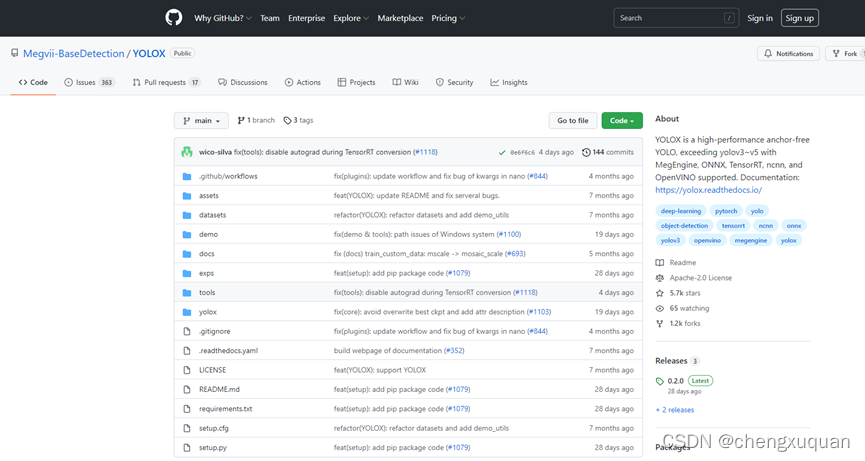Image resolution: width=865 pixels, height=461 pixels.
Task: Click the green commit status checkmark
Action: (502, 152)
